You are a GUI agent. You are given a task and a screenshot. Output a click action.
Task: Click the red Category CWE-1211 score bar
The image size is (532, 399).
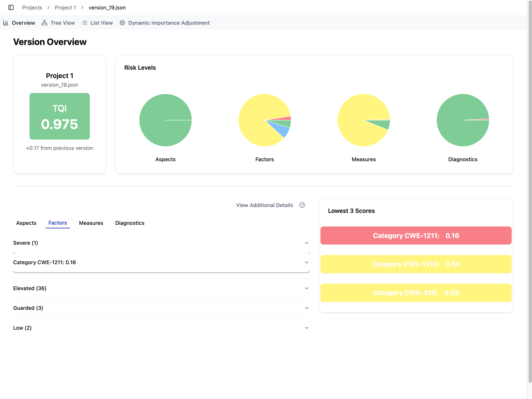click(416, 236)
